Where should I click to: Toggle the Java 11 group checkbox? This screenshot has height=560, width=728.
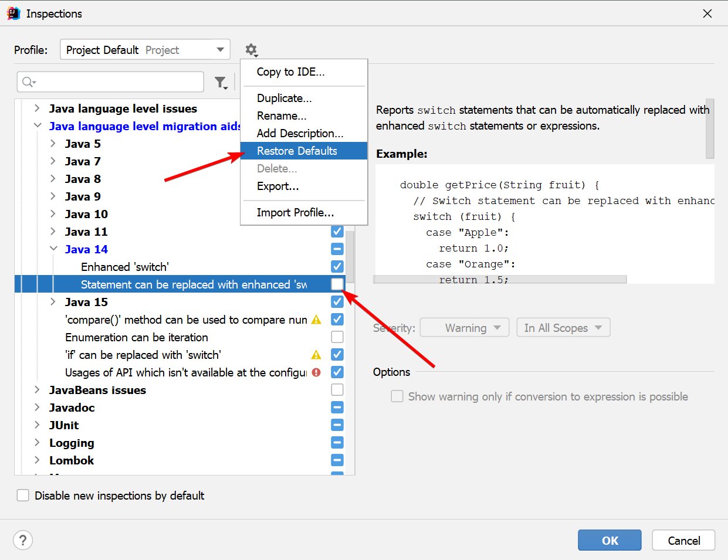point(337,232)
